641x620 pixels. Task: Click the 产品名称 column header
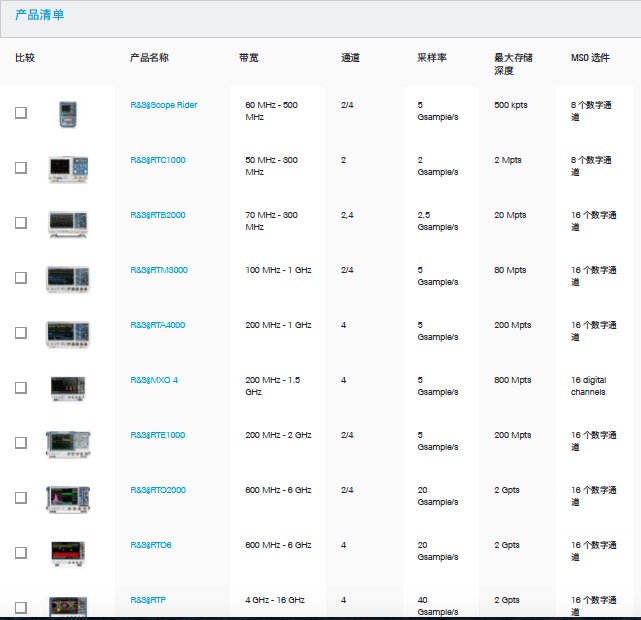[149, 58]
